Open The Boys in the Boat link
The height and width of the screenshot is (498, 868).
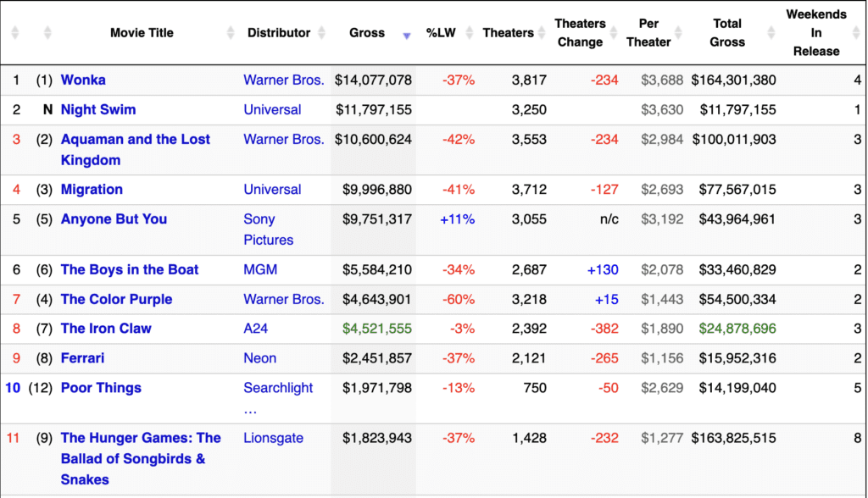pos(130,269)
